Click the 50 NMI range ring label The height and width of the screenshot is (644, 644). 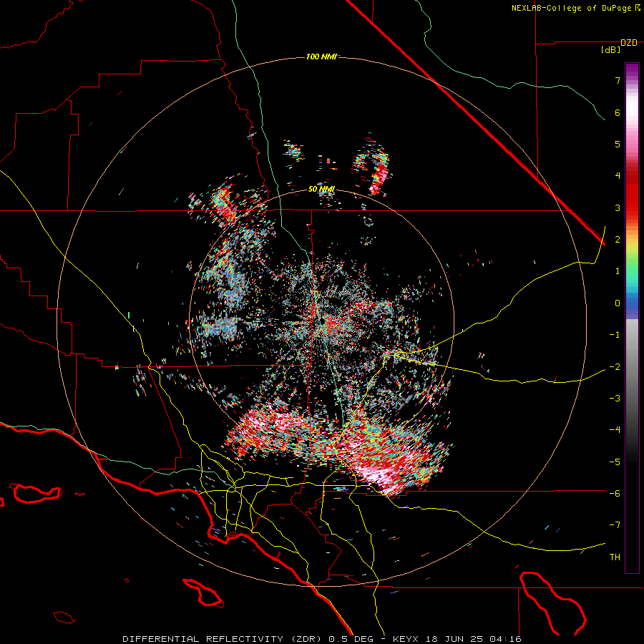tap(321, 190)
